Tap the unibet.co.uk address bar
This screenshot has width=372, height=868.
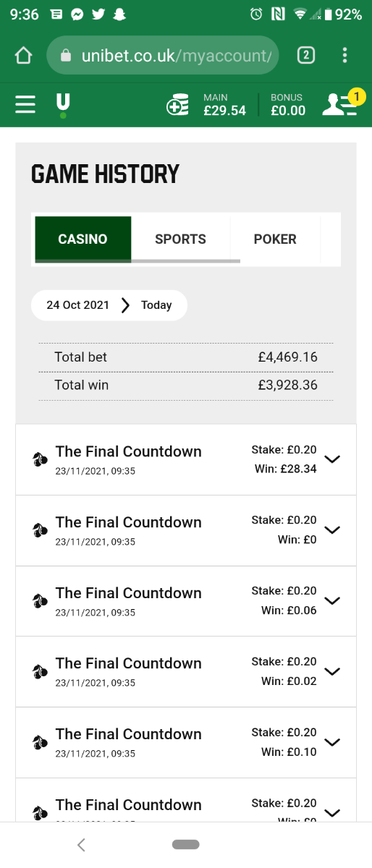[163, 55]
